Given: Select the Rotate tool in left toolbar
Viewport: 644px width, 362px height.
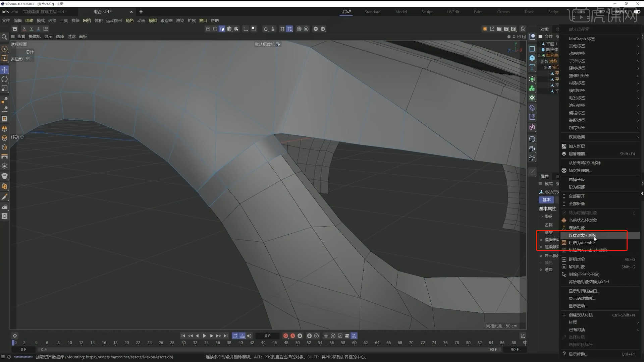Looking at the screenshot, I should pos(5,79).
